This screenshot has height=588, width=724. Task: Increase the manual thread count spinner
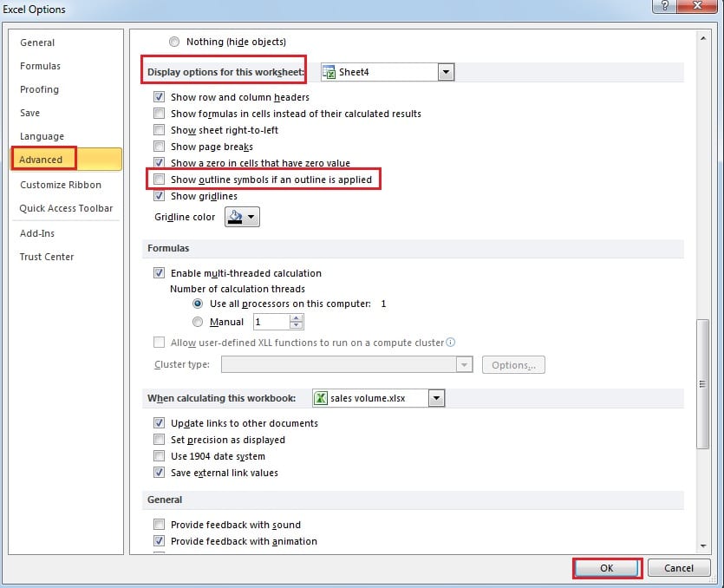pyautogui.click(x=297, y=317)
